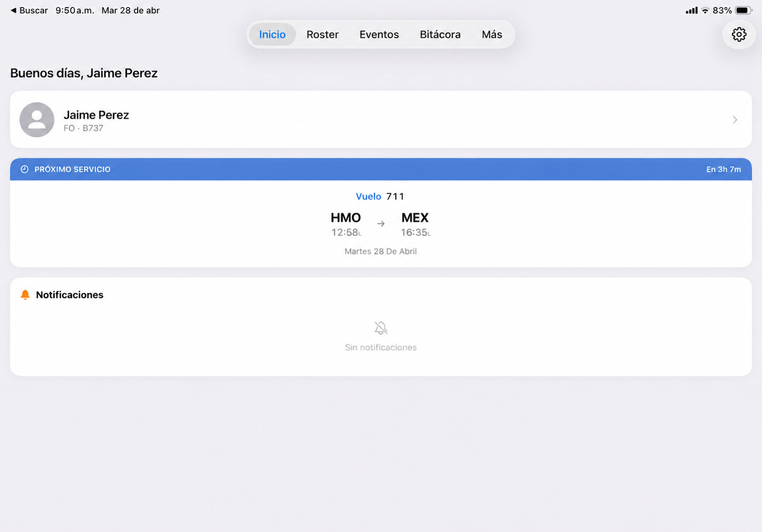The image size is (762, 532).
Task: Tap the Wi-Fi indicator in status bar
Action: point(705,10)
